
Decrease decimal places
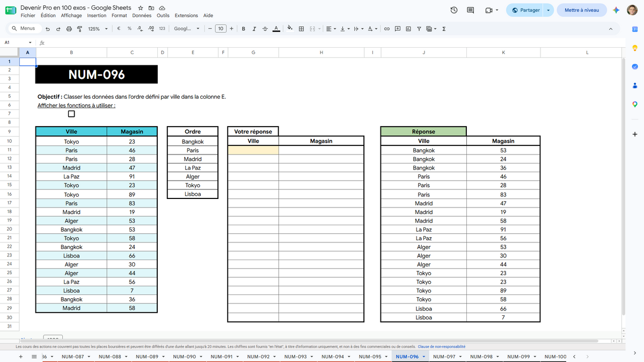[140, 29]
